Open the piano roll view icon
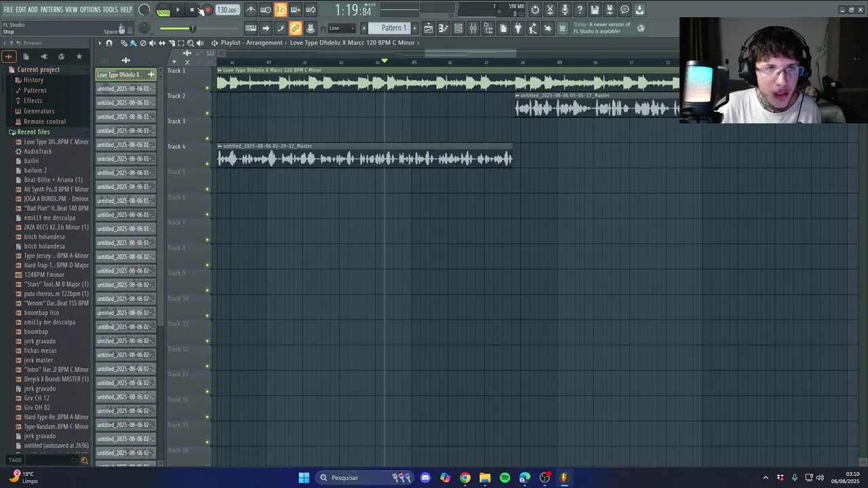This screenshot has height=488, width=868. click(443, 28)
